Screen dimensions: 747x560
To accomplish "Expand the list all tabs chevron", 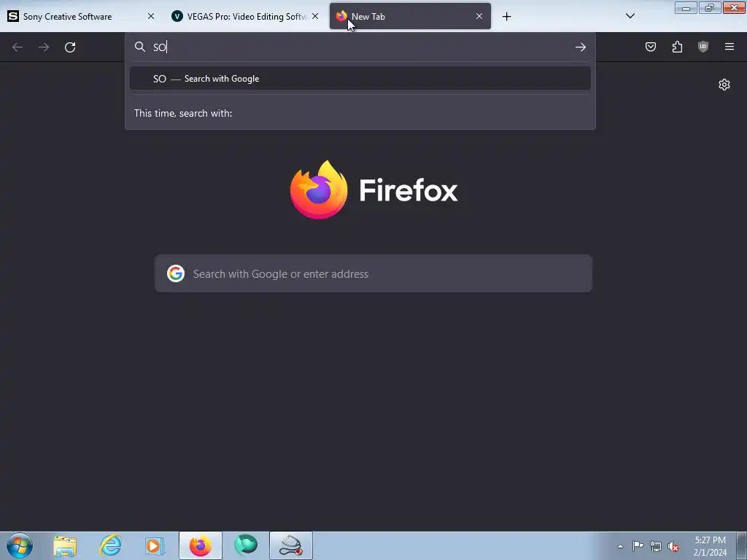I will click(x=630, y=16).
